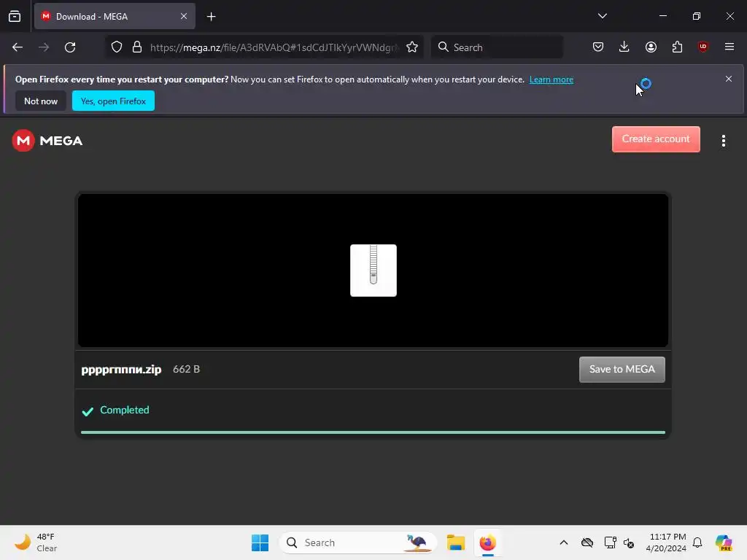View site security padlock info

137,47
